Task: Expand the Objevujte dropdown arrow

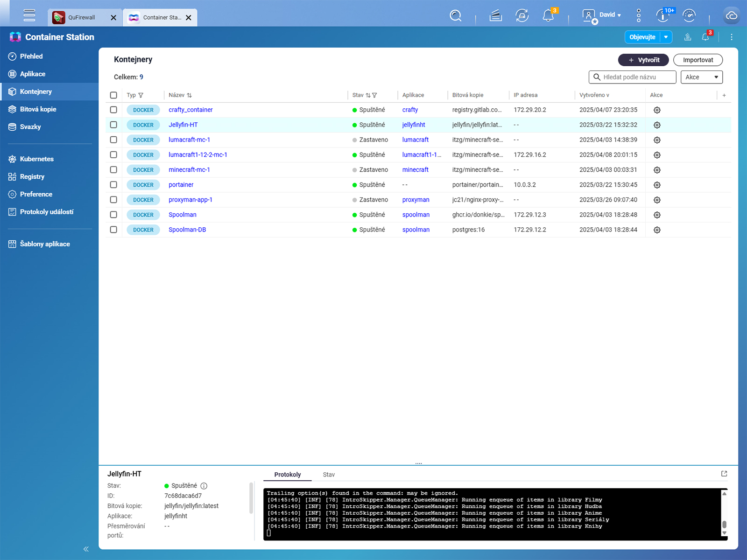Action: pos(666,37)
